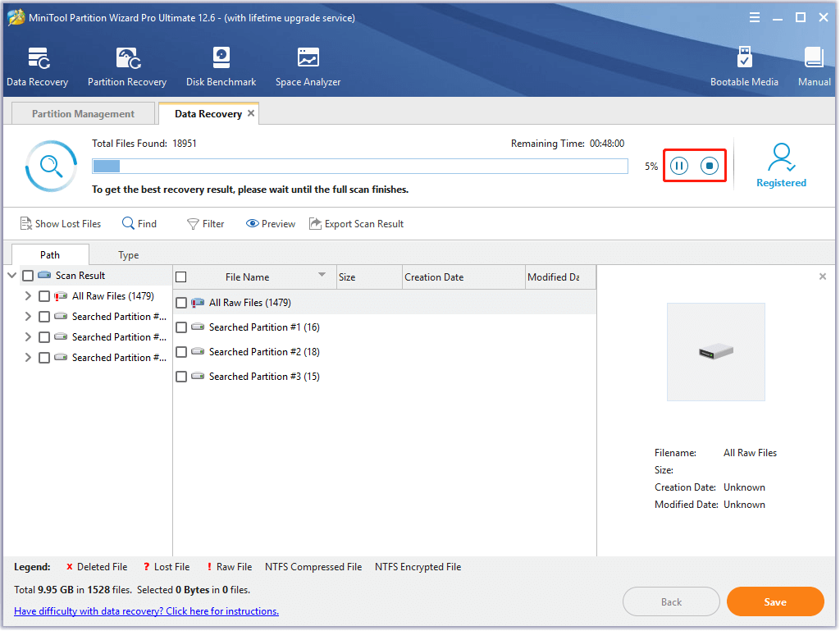Check Searched Partition #1 (16) list row

[181, 327]
